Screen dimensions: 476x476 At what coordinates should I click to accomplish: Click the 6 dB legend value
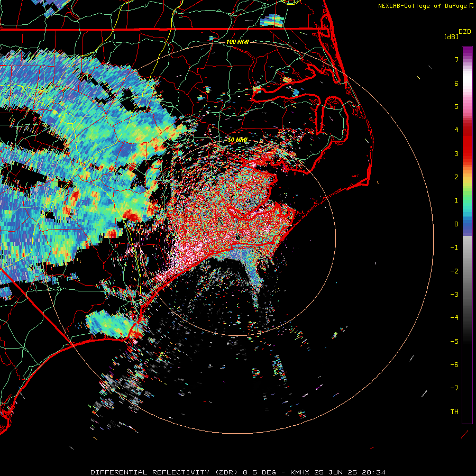coord(456,83)
